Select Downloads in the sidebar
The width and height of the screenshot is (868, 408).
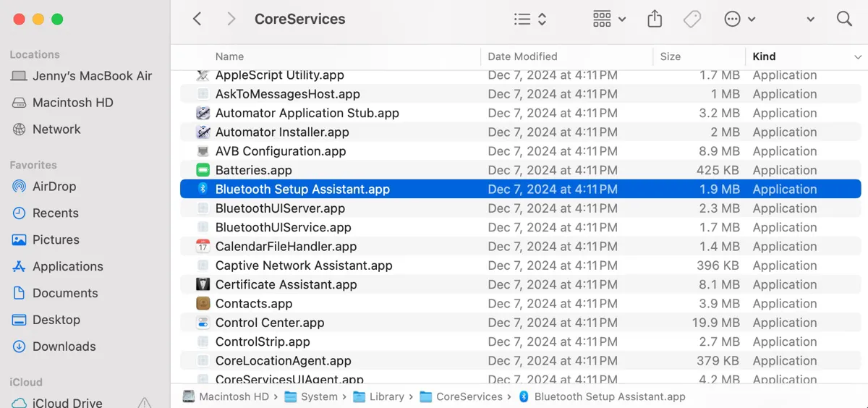(64, 347)
